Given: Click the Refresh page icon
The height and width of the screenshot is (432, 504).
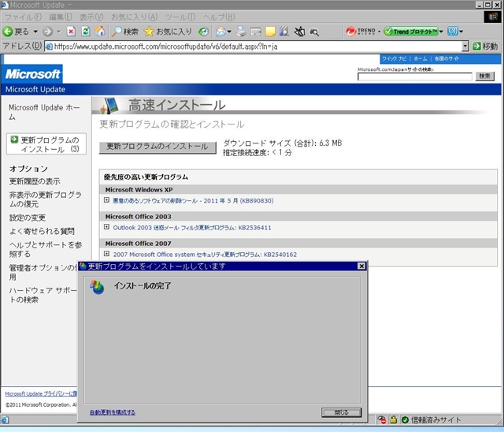Looking at the screenshot, I should [86, 32].
